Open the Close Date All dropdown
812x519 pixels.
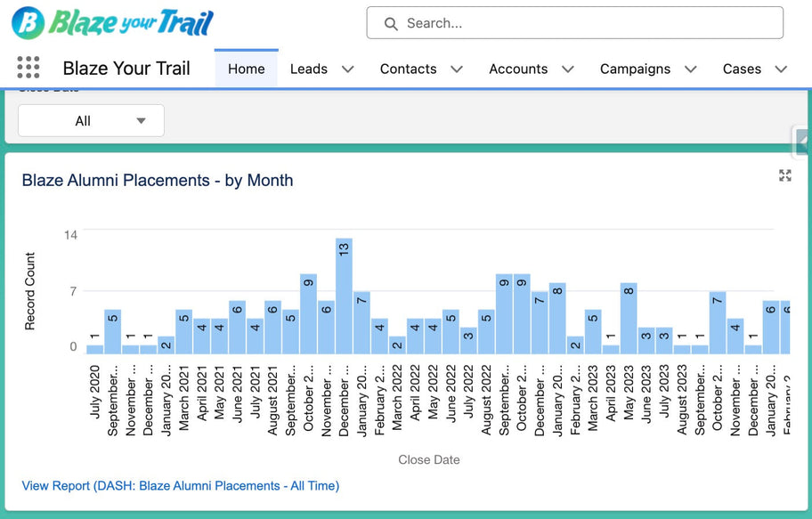point(91,121)
